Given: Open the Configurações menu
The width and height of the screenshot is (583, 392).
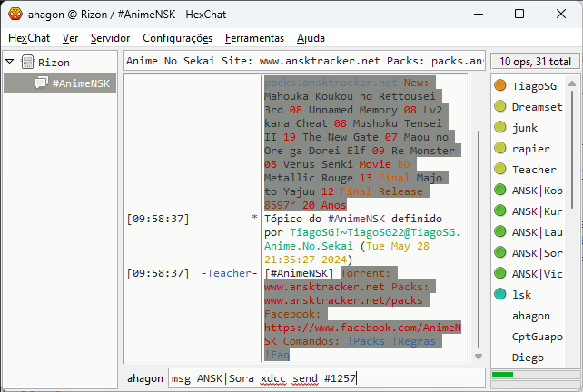Looking at the screenshot, I should (177, 38).
